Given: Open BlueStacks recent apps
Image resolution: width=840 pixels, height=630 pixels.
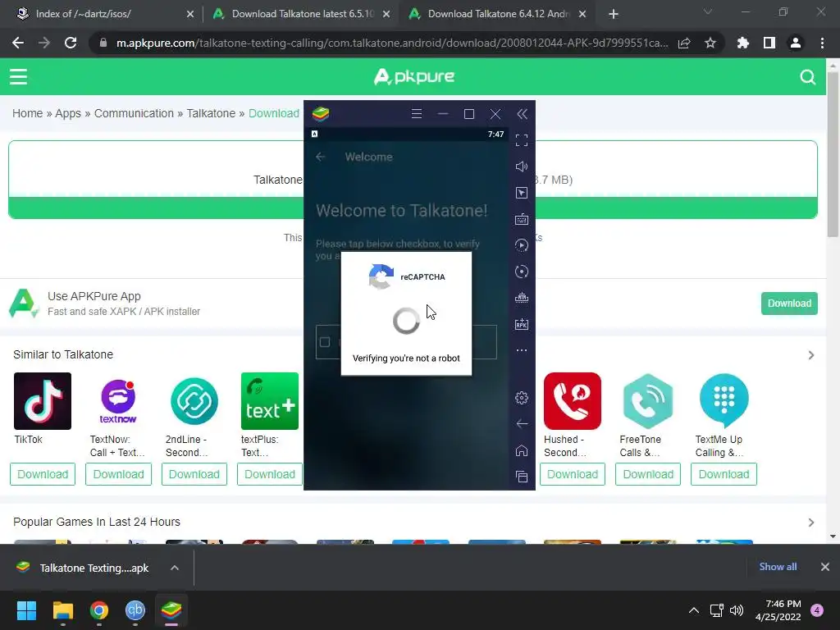Looking at the screenshot, I should 521,477.
